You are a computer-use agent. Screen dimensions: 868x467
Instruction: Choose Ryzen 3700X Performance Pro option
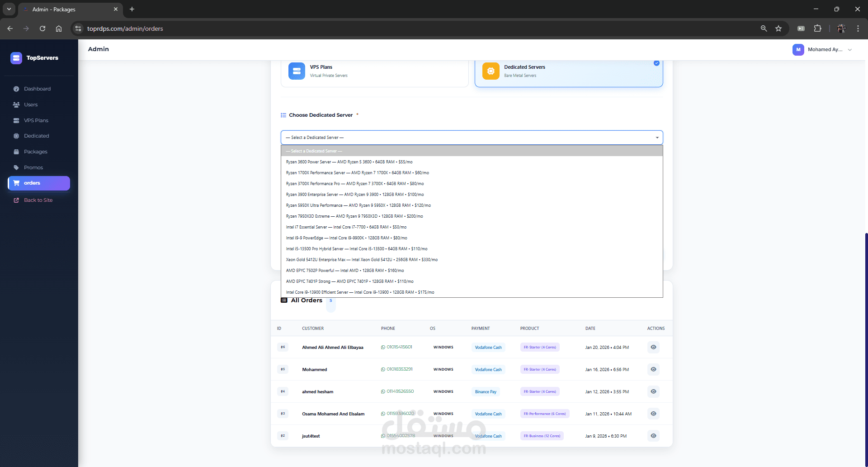pyautogui.click(x=472, y=183)
